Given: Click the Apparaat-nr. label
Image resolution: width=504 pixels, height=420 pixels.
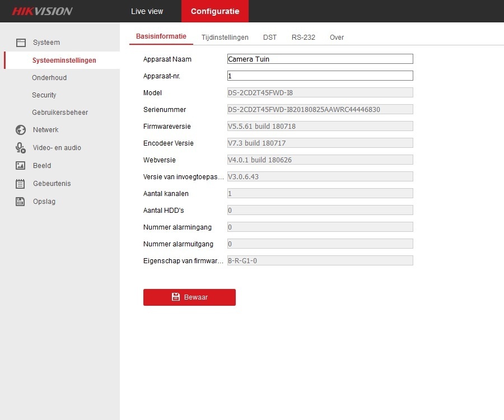Looking at the screenshot, I should tap(162, 76).
